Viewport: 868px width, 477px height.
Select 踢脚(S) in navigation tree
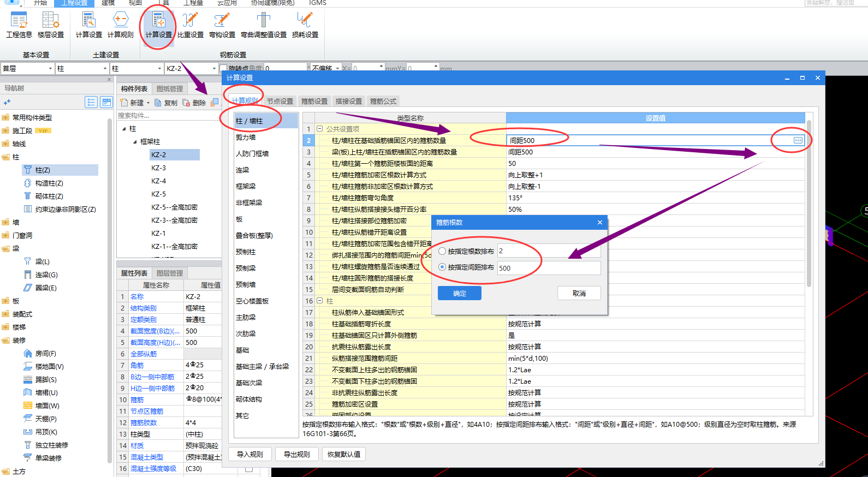pos(40,380)
